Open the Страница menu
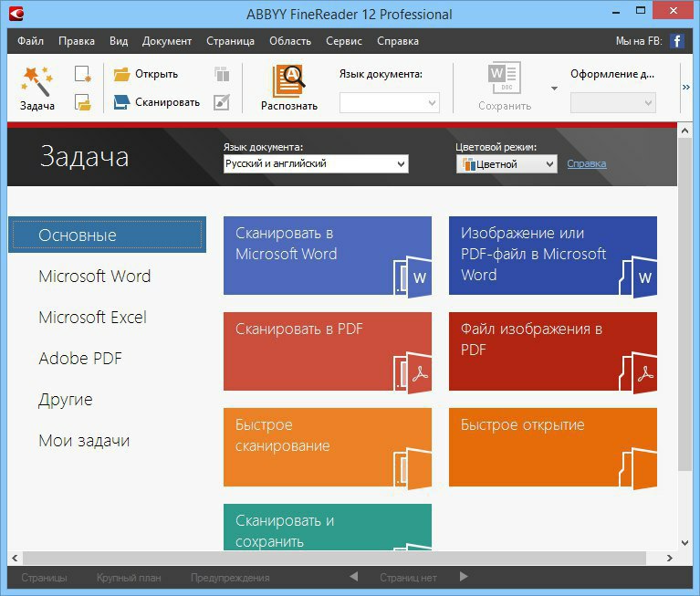The width and height of the screenshot is (700, 596). [230, 41]
